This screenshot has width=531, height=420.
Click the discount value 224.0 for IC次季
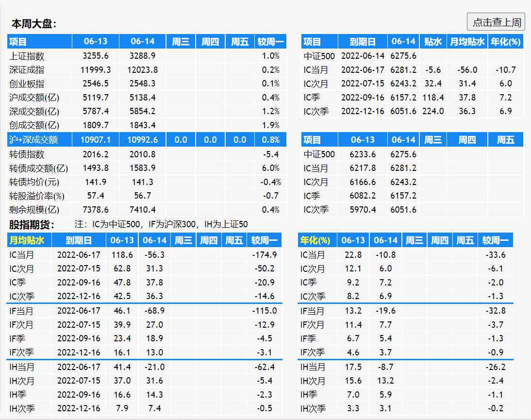click(x=433, y=111)
